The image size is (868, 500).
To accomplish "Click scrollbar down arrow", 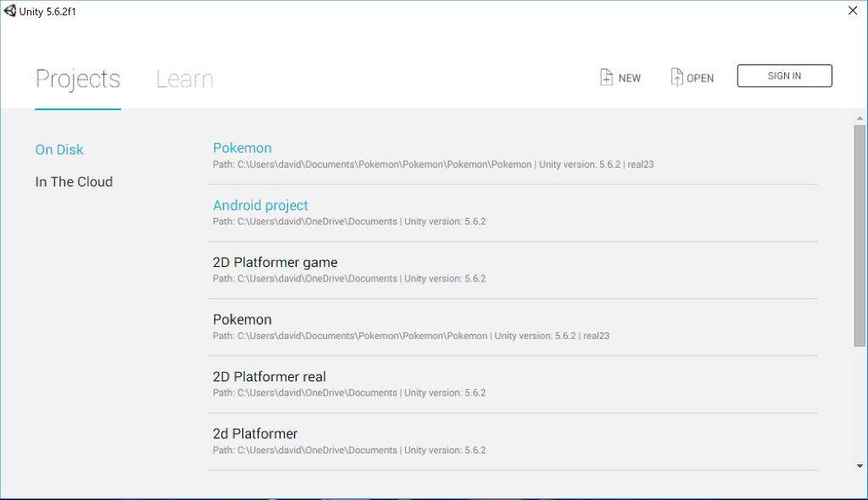I will pos(860,466).
